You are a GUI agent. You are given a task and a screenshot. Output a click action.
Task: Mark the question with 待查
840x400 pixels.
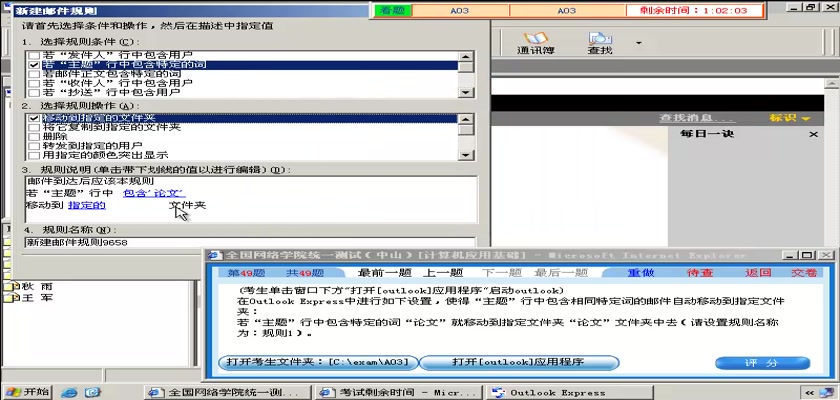(700, 273)
